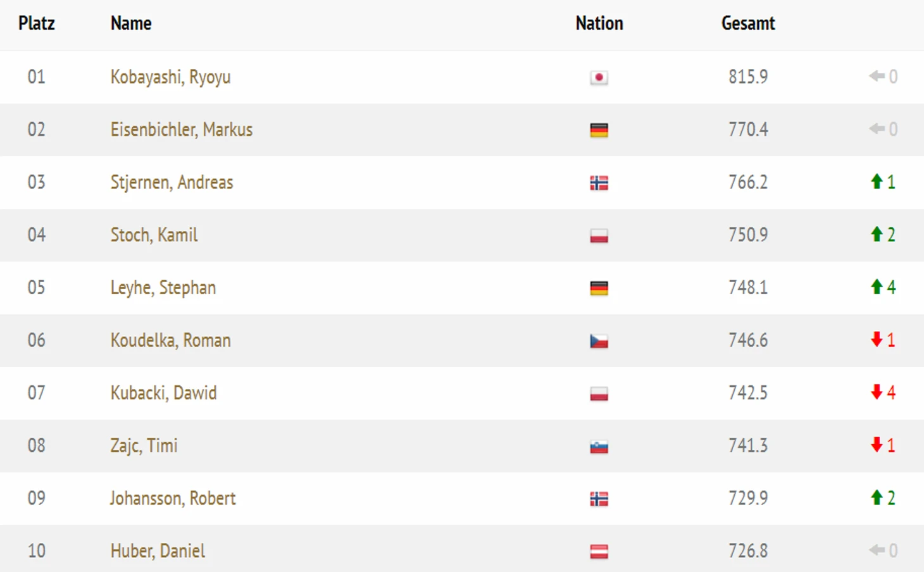Click the green up arrow for Leyhe
Screen dimensions: 924x572
click(877, 287)
